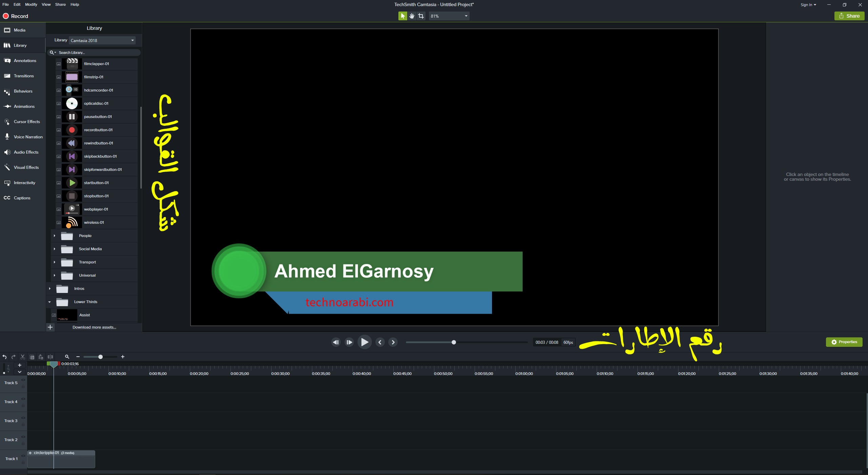Open the View menu
The width and height of the screenshot is (868, 475).
click(46, 4)
